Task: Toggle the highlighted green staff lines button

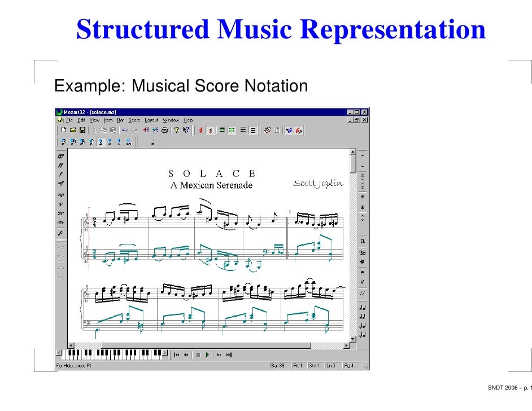Action: [x=232, y=130]
